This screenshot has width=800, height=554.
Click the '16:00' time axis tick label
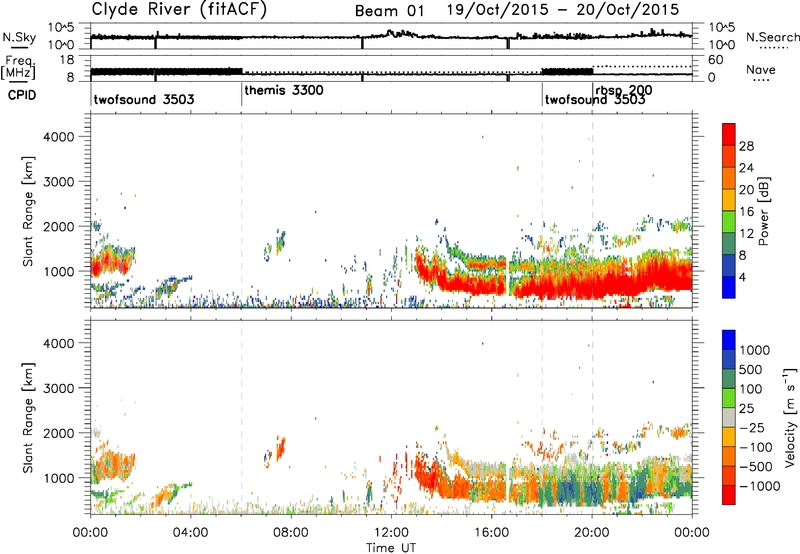point(491,533)
